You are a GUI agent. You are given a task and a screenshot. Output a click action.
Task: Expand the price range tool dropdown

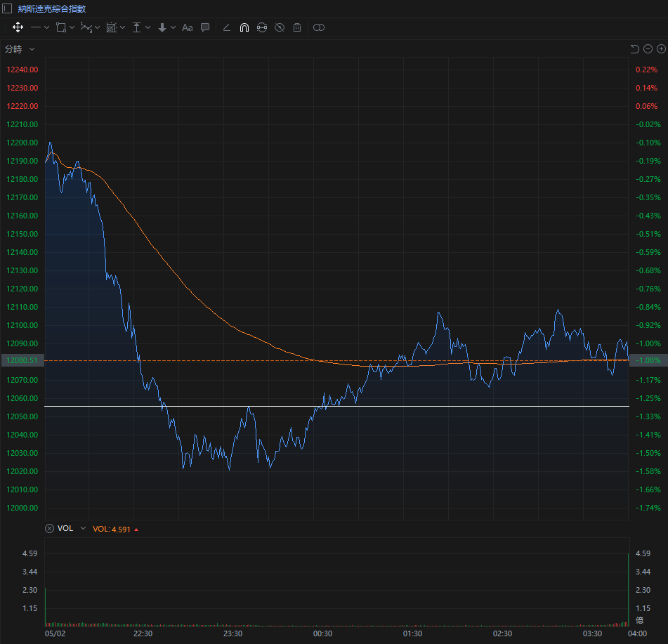click(x=148, y=27)
